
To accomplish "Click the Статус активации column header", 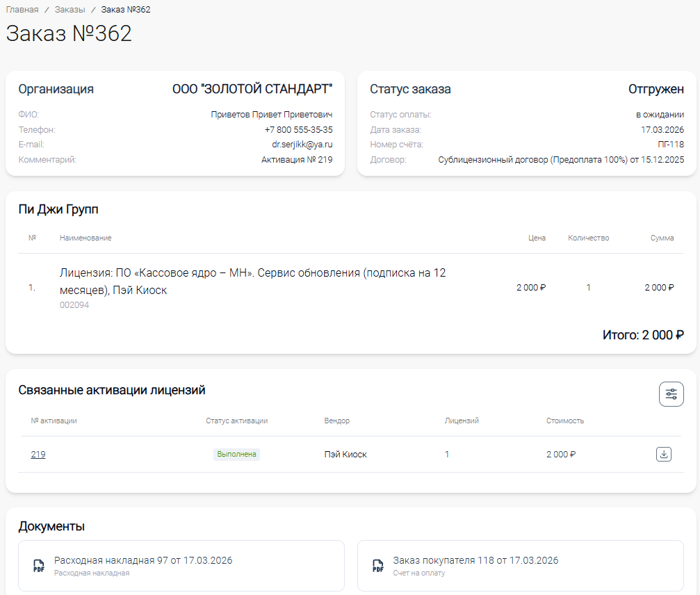I will point(236,421).
